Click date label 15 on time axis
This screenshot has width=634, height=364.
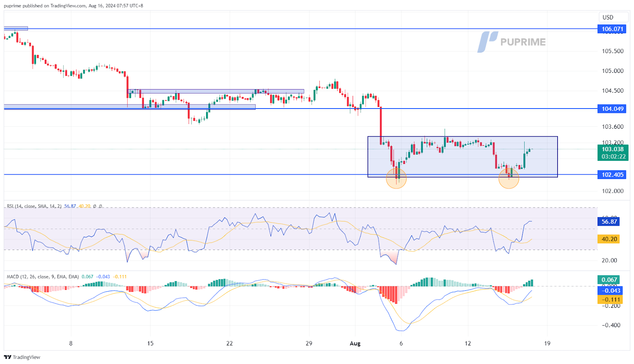tap(150, 343)
